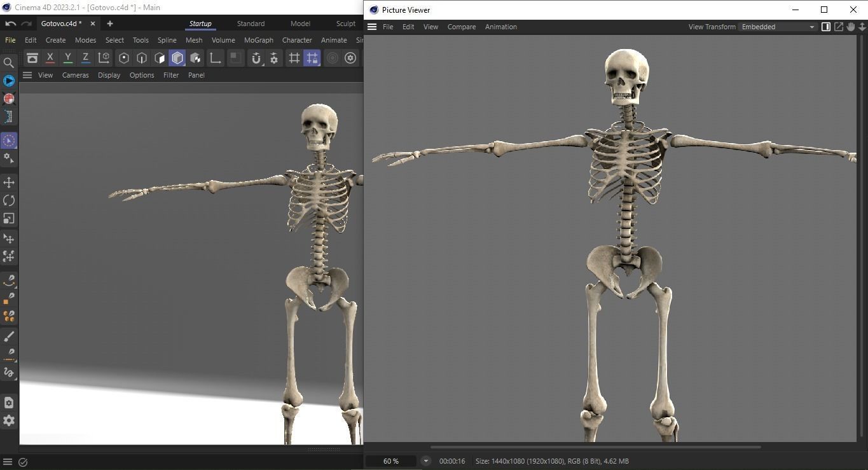The image size is (868, 470).
Task: Open the search magnifier tool
Action: [x=9, y=62]
